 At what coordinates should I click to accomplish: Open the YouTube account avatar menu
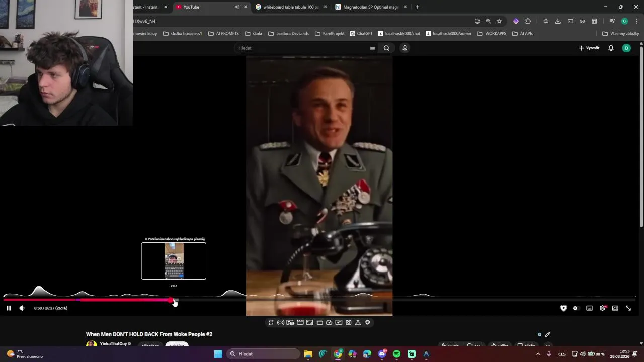tap(626, 48)
